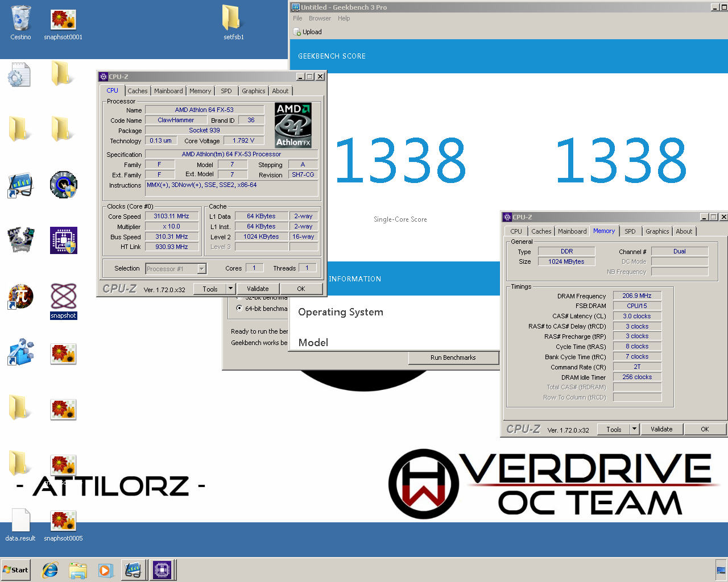Screen dimensions: 728x582
Task: Select the snaphsot0001 image file
Action: (x=63, y=23)
